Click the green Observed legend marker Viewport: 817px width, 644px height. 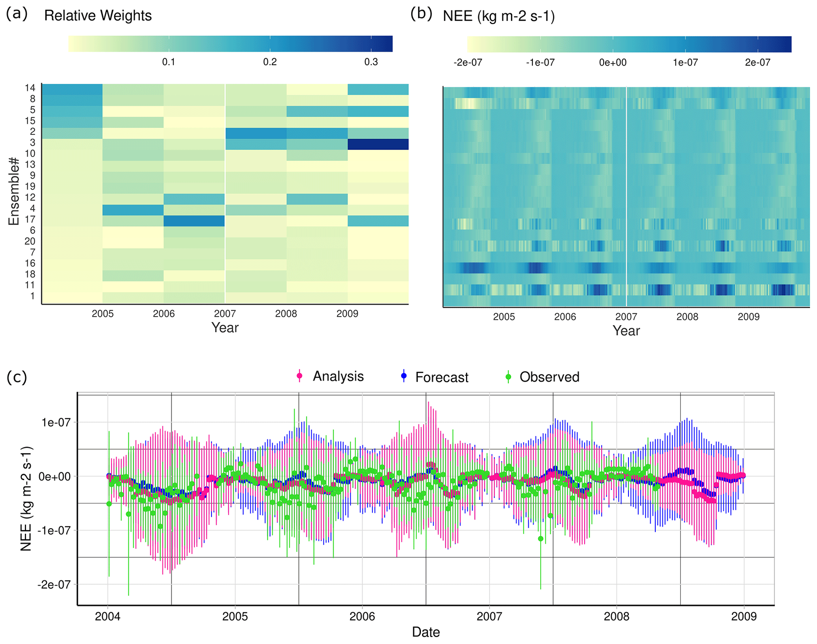508,377
